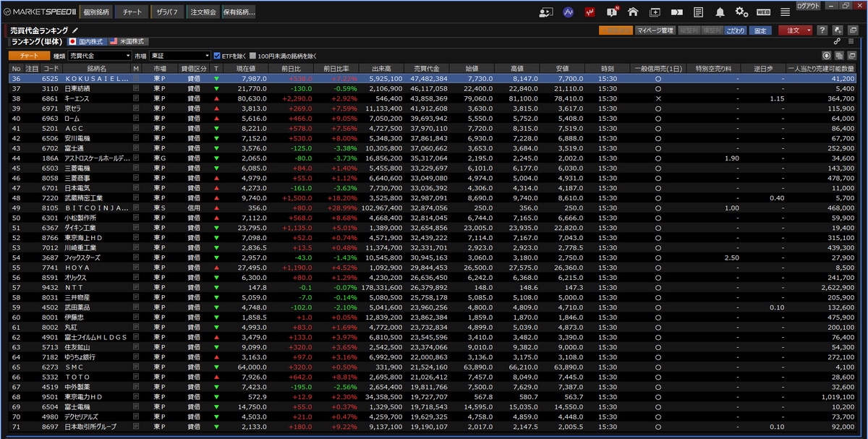Toggle the 100円未満の銘柄を除く checkbox
868x439 pixels.
[252, 56]
